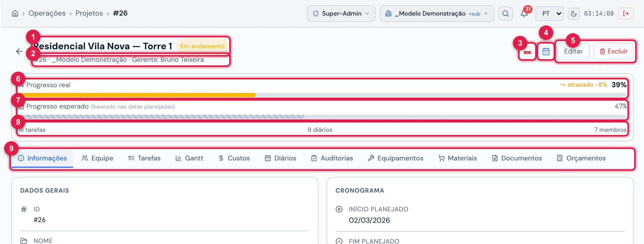Viewport: 644px width, 244px height.
Task: Click the '9 diários' count
Action: [x=320, y=130]
